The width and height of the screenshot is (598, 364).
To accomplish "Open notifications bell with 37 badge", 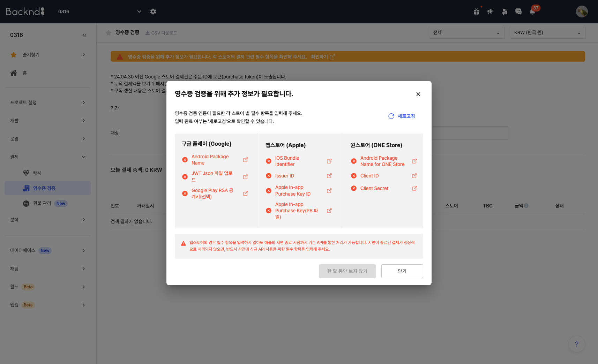I will [x=532, y=12].
